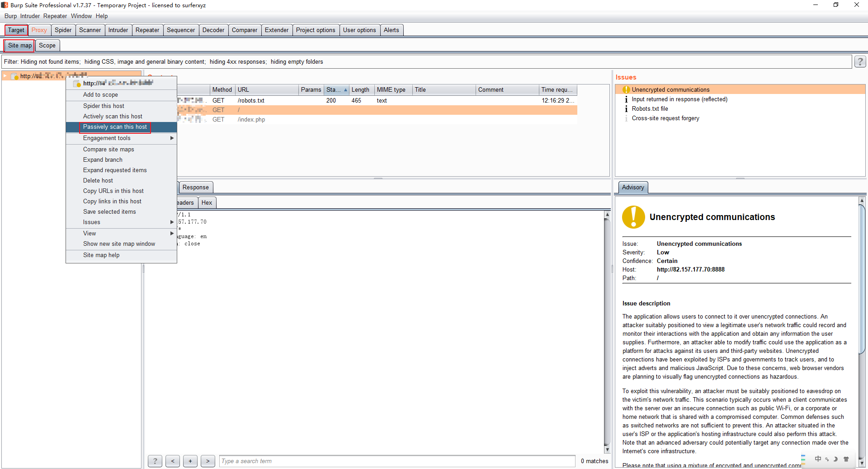Screen dimensions: 868x469
Task: Click large yellow advisory exclamation icon
Action: pyautogui.click(x=634, y=217)
